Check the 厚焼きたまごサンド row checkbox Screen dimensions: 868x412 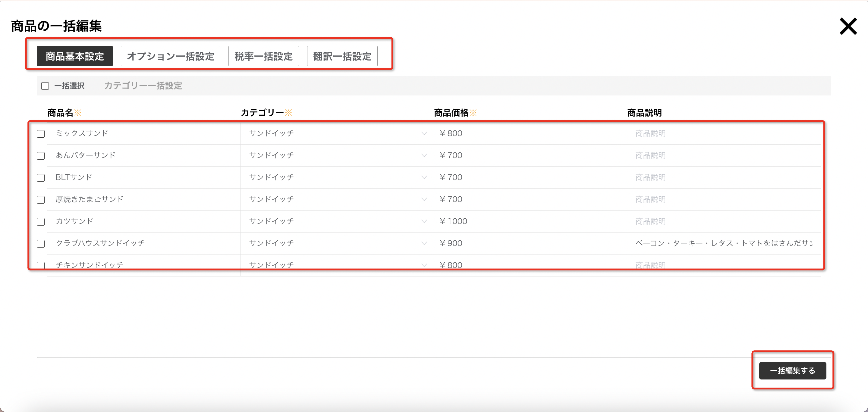click(x=41, y=200)
